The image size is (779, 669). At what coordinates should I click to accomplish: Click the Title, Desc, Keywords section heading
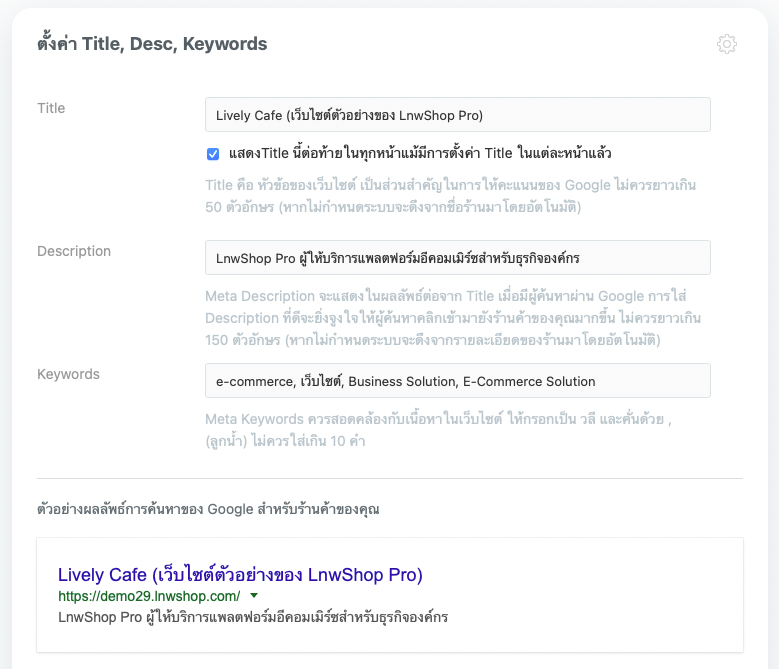[x=152, y=44]
